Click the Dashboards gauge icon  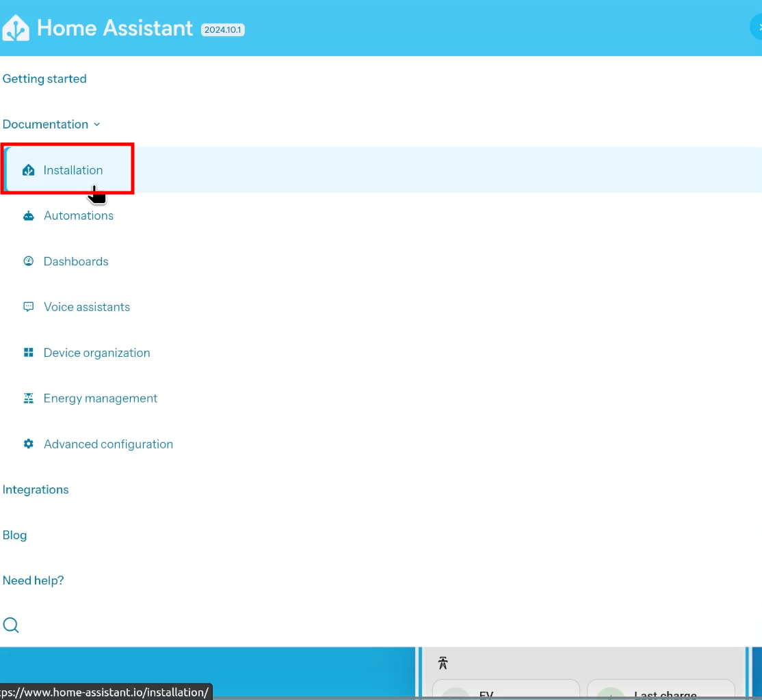point(29,261)
